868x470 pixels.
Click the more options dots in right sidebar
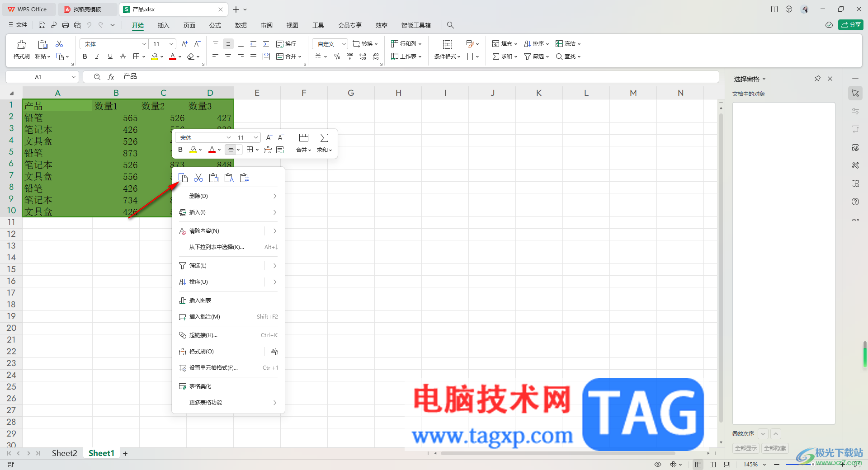(855, 220)
